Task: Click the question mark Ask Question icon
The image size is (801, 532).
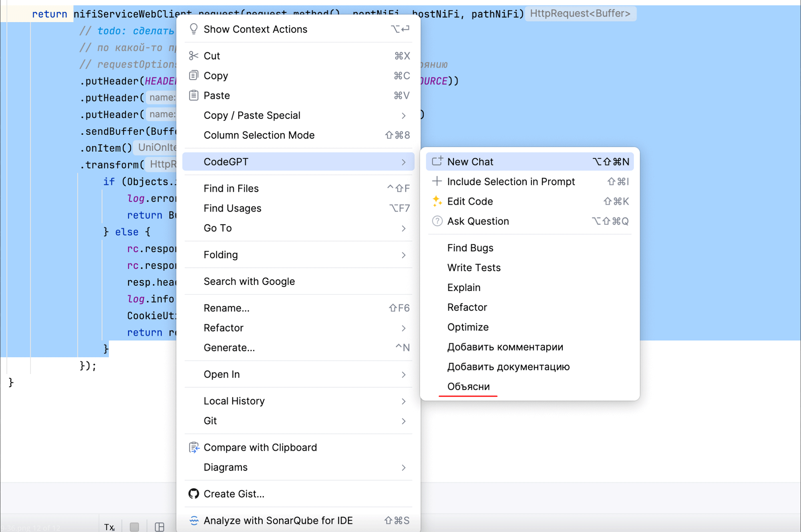Action: point(437,221)
